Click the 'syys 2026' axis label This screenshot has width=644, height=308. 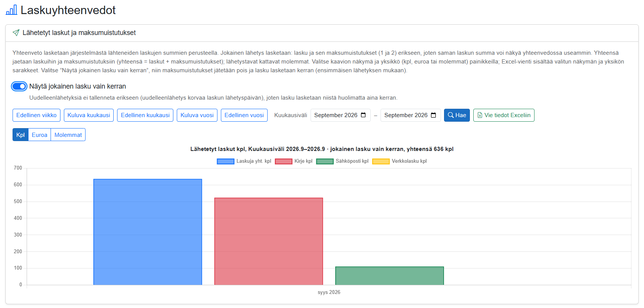[329, 292]
